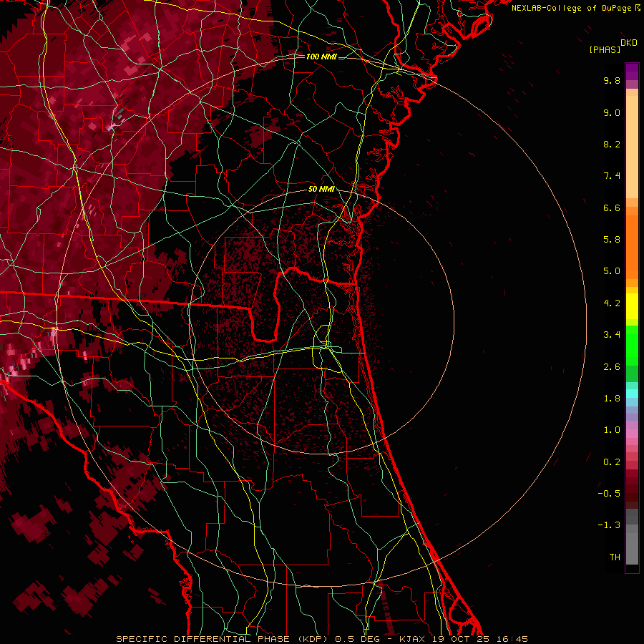Screen dimensions: 644x644
Task: Click the 7.4 scale value
Action: (x=612, y=176)
